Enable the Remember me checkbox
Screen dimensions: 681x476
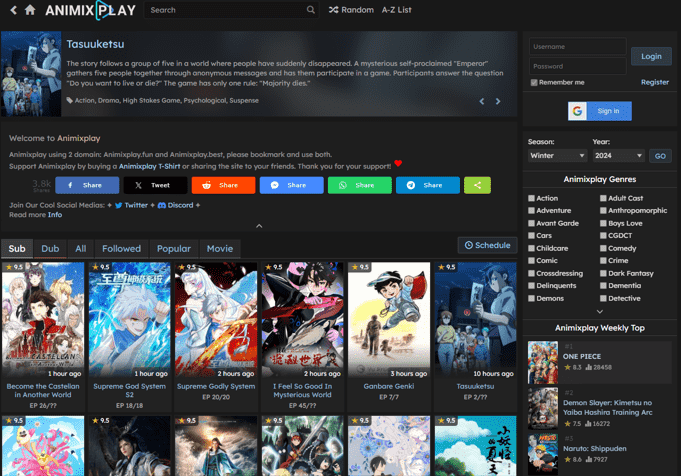[534, 82]
